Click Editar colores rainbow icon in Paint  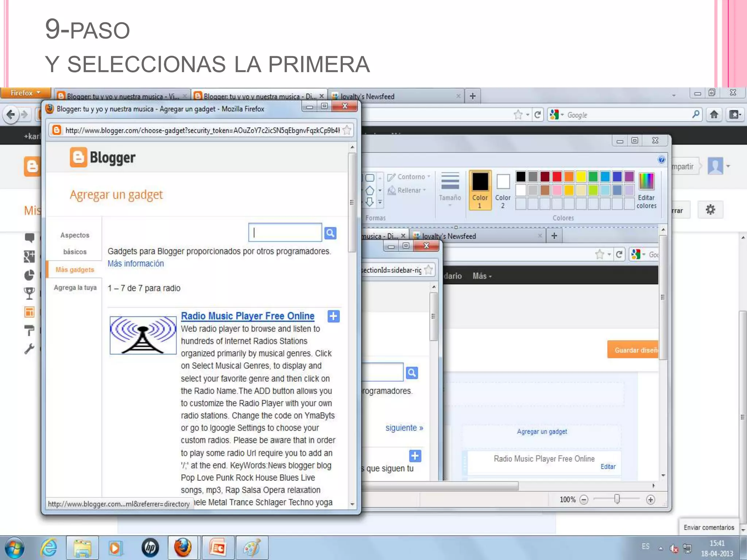point(646,182)
